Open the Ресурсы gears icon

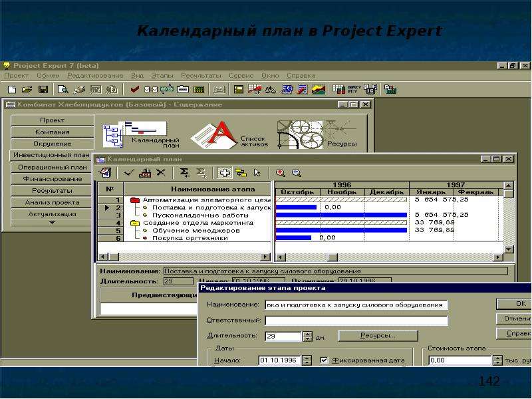coord(317,135)
